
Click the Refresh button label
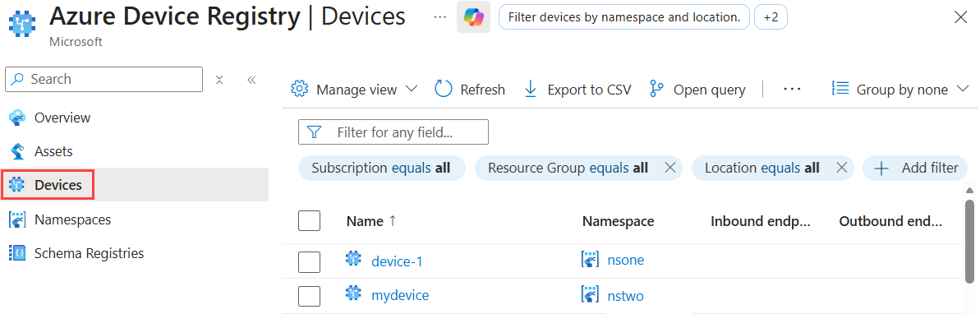pyautogui.click(x=482, y=90)
